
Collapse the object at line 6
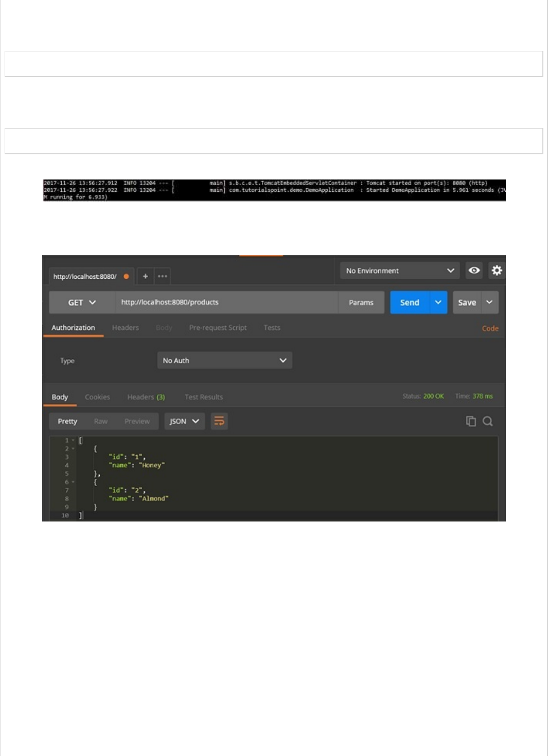point(73,482)
